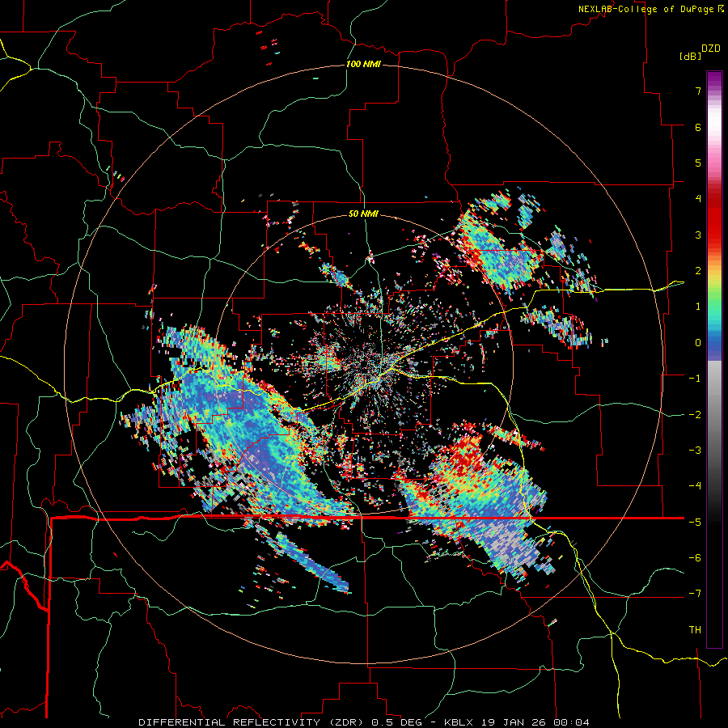
Task: Click the -7 value on the legend
Action: coord(695,594)
